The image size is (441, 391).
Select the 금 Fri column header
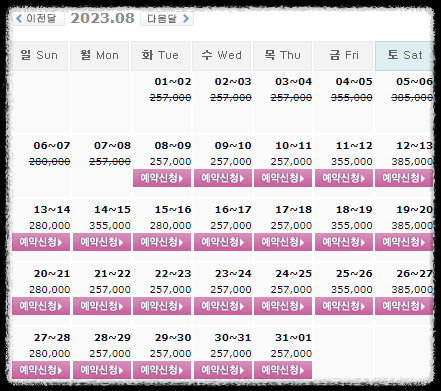pos(343,56)
